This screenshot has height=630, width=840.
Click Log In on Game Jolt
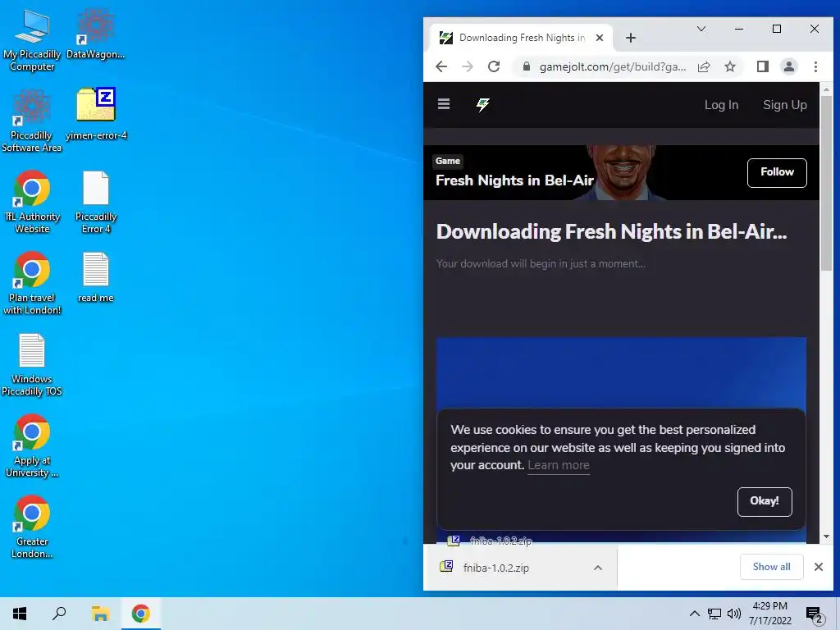click(721, 105)
